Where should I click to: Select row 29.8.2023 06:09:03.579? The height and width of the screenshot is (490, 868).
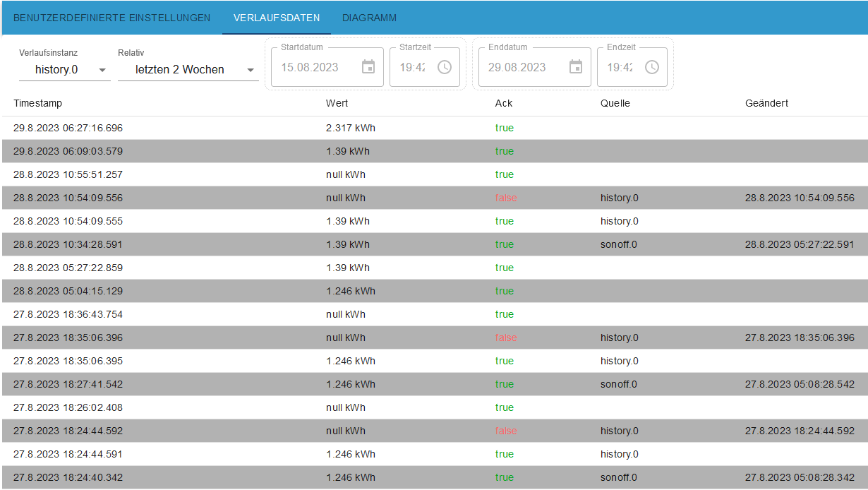[434, 151]
